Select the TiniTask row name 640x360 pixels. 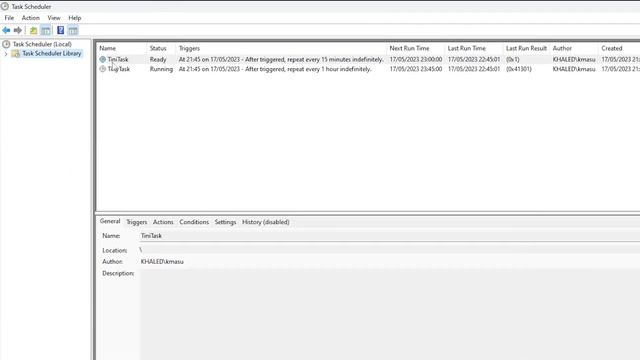118,59
